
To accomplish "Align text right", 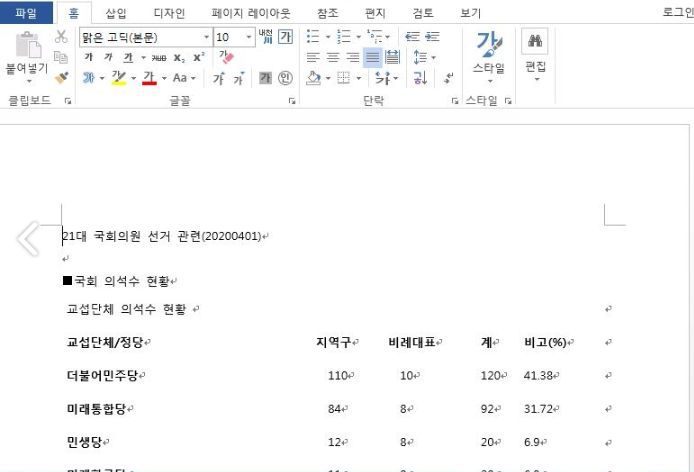I will (x=353, y=57).
